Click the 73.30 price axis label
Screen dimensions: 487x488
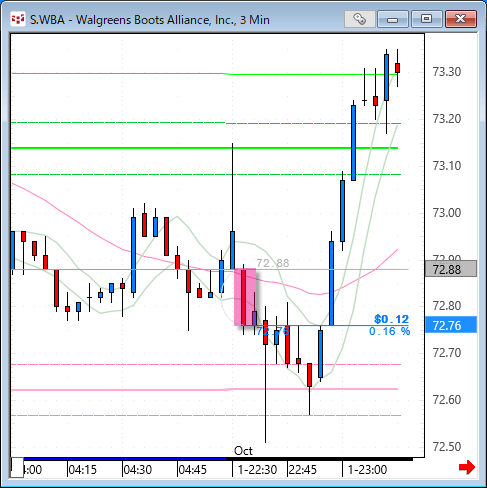tap(447, 72)
